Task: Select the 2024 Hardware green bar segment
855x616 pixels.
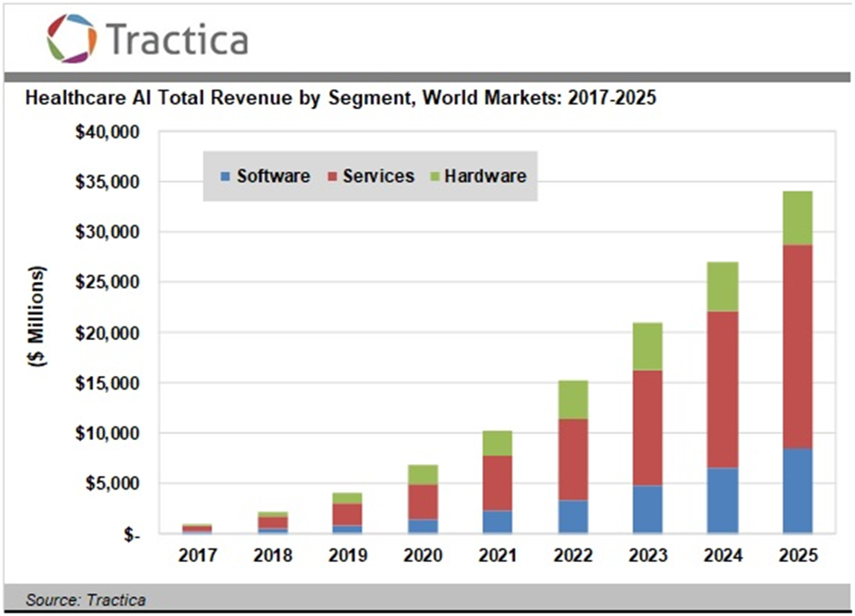Action: coord(723,287)
